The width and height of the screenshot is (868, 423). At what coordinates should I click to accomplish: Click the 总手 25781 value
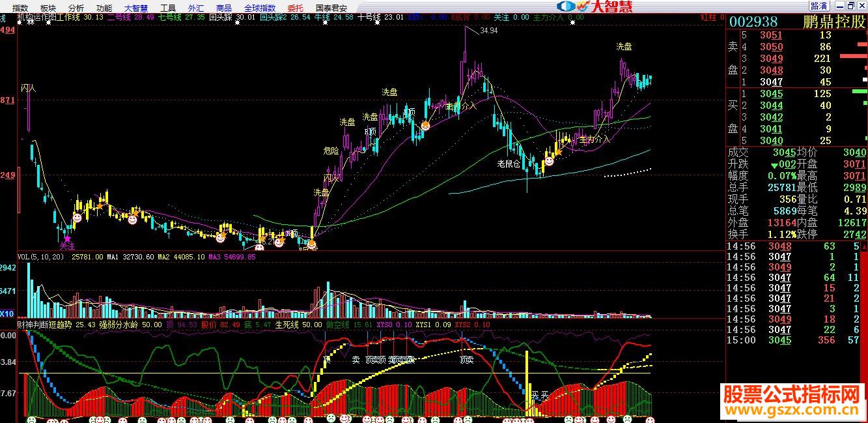point(782,188)
